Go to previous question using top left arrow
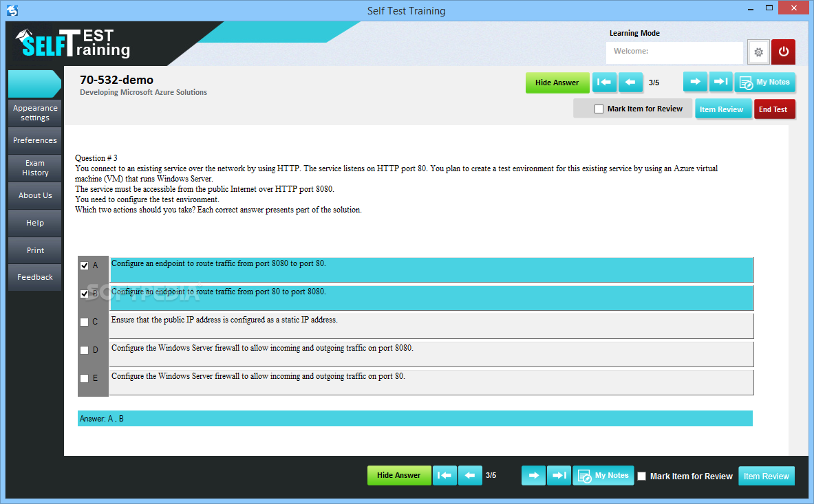Image resolution: width=814 pixels, height=504 pixels. point(630,83)
